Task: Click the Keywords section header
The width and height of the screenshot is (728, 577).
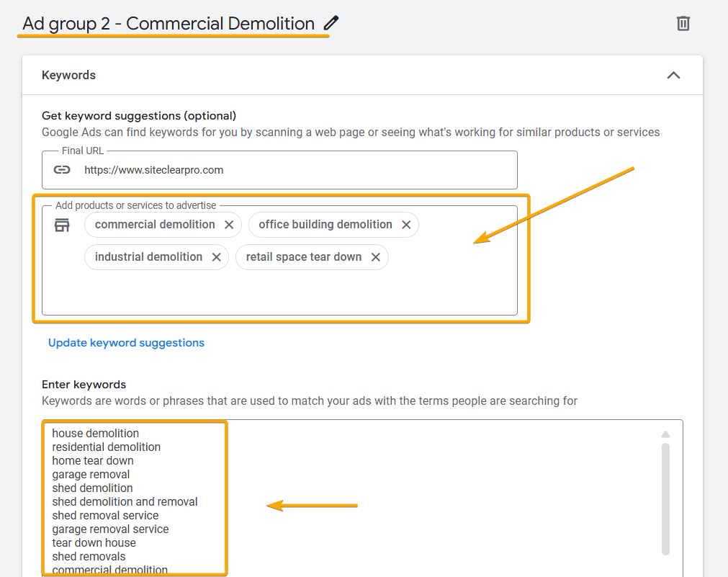Action: [68, 75]
